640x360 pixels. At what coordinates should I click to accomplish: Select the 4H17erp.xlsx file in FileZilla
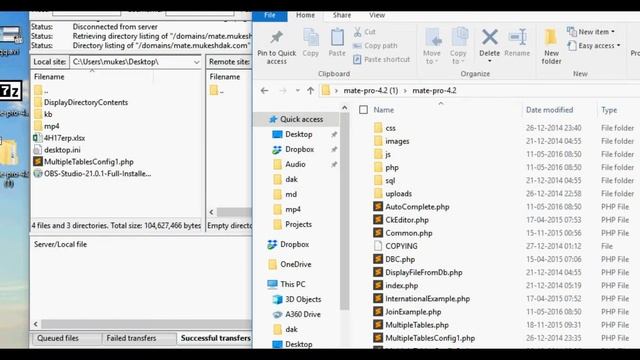pyautogui.click(x=60, y=138)
